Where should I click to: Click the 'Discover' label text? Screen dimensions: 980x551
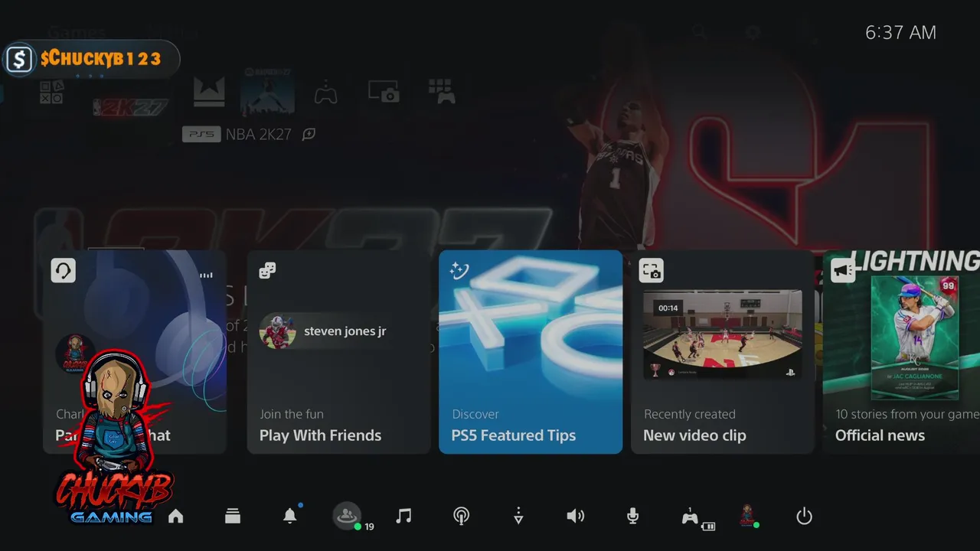[475, 414]
